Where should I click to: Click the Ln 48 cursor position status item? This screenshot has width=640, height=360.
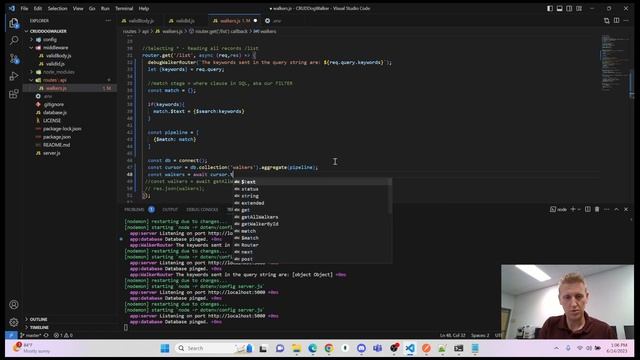coord(452,335)
